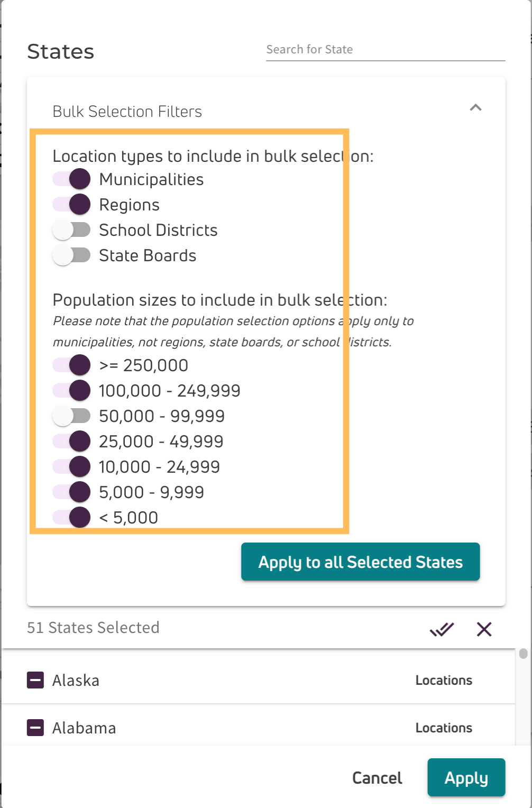532x808 pixels.
Task: Open Locations for Alabama
Action: point(444,728)
